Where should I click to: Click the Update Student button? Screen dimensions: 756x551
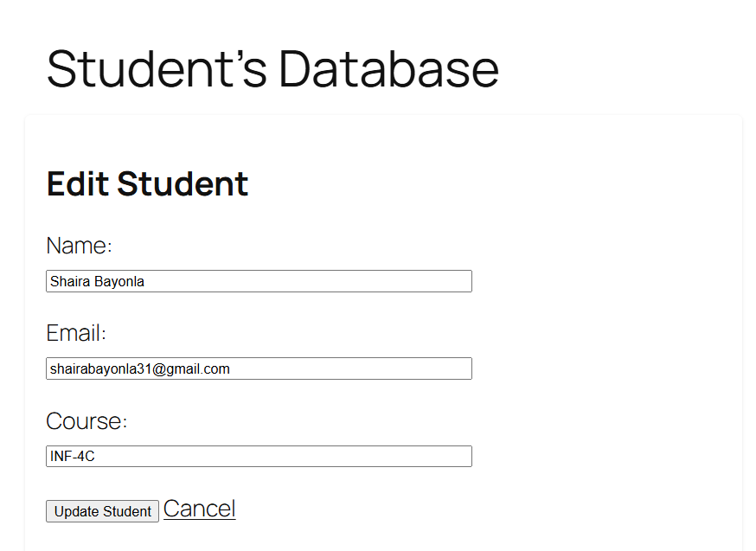click(x=102, y=511)
